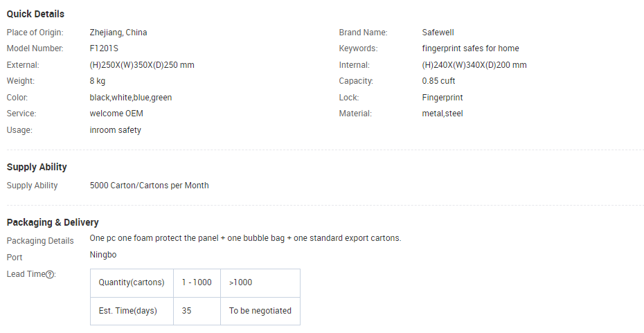The image size is (644, 333).
Task: Click the Fingerprint lock type value
Action: coord(442,98)
